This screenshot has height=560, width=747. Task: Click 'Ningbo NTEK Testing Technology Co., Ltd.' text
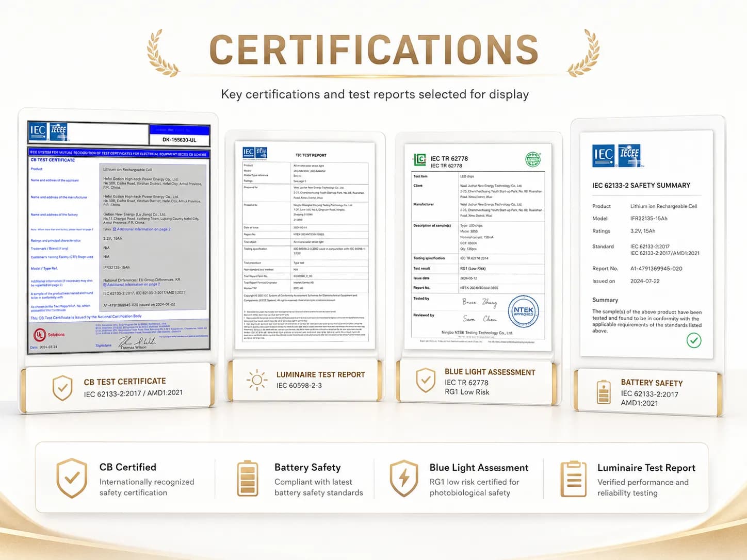[477, 333]
